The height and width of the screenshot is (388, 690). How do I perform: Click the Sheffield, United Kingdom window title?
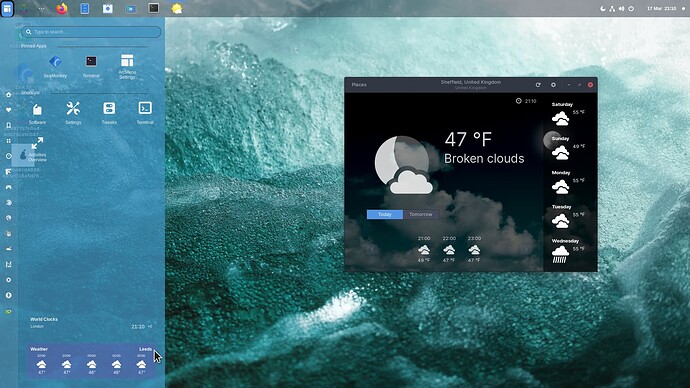point(470,82)
